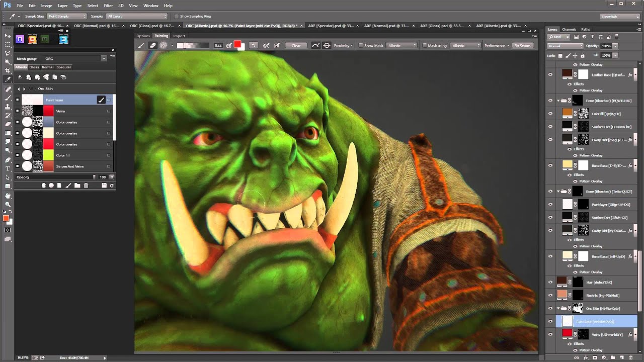The image size is (644, 362).
Task: Click the refresh icon in material panel
Action: [112, 186]
